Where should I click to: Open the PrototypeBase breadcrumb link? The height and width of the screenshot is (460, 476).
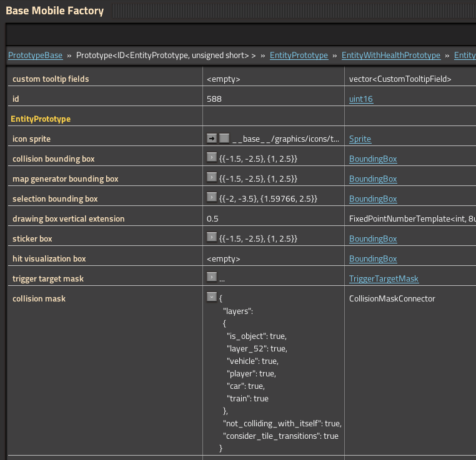35,55
